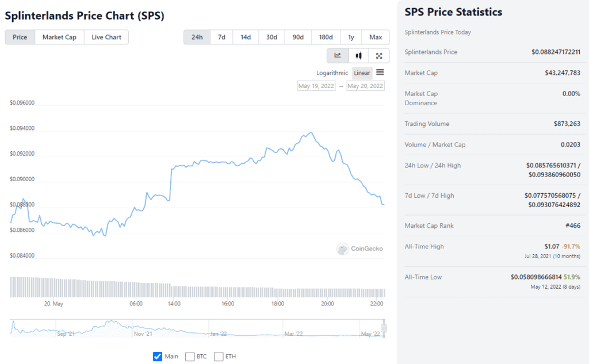Switch to the line chart view

coord(337,56)
